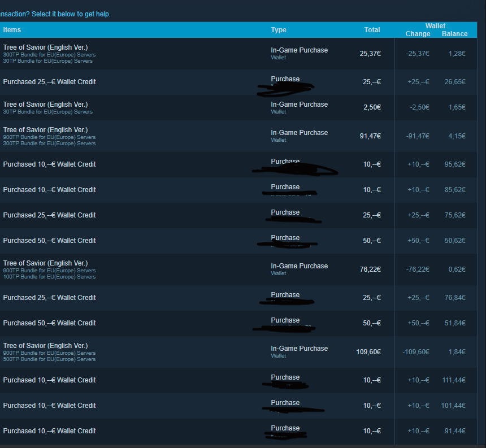Click the -25,37€ wallet change value
This screenshot has height=448, width=486.
tap(418, 54)
